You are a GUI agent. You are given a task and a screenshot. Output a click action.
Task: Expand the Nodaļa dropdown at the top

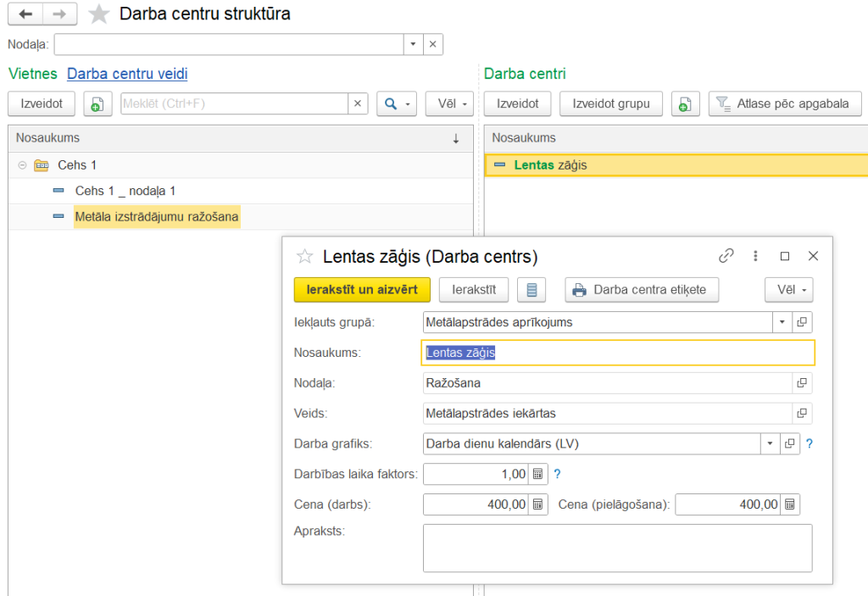(412, 43)
